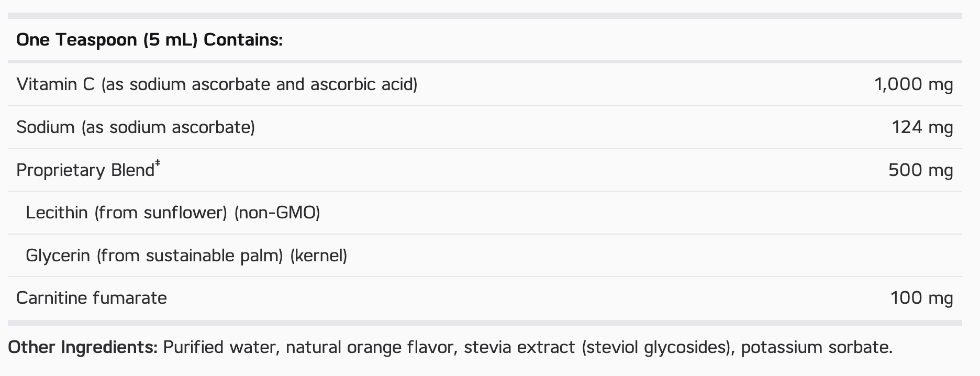Click the Proprietary Blend label
980x376 pixels.
pyautogui.click(x=85, y=170)
